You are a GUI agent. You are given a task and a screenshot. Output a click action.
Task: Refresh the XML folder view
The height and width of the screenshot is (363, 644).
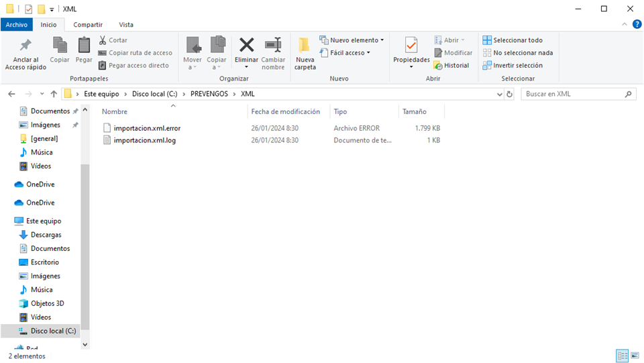pyautogui.click(x=510, y=94)
